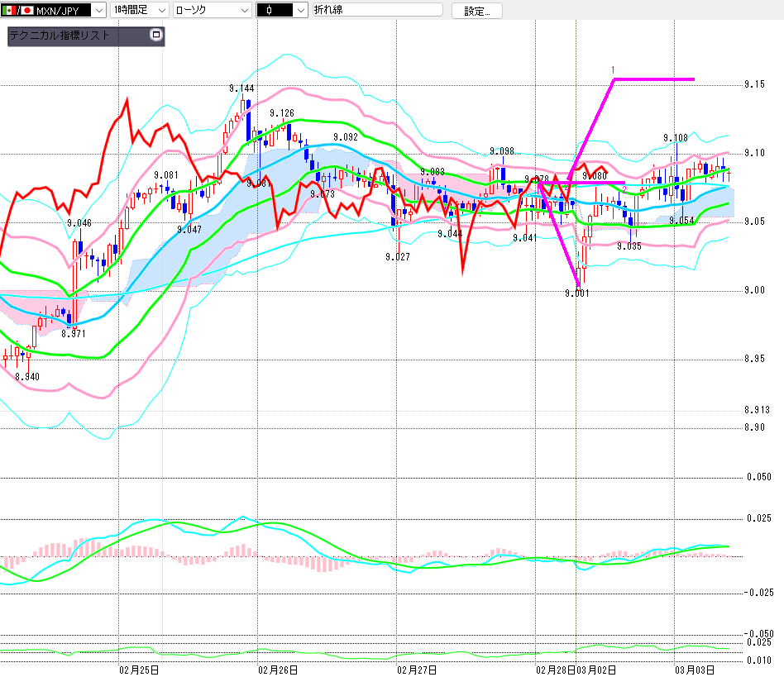This screenshot has width=784, height=677.
Task: Click the white candlestick icon in the color box
Action: click(x=270, y=10)
